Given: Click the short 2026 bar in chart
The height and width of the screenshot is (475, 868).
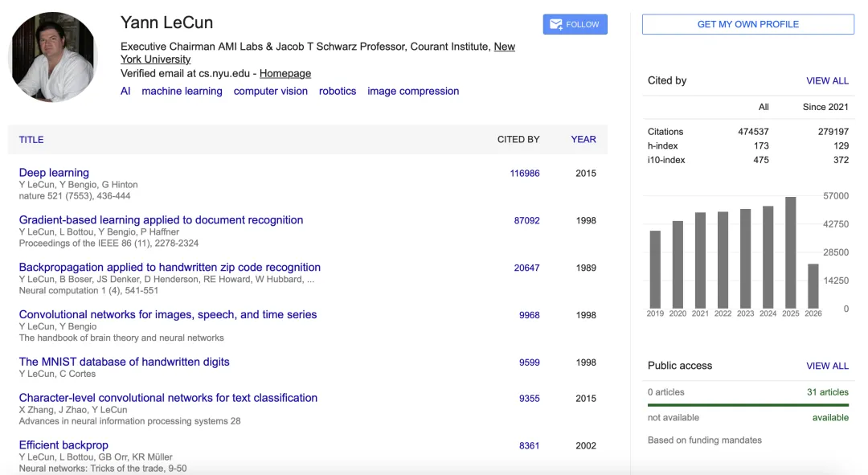Looking at the screenshot, I should pyautogui.click(x=813, y=286).
